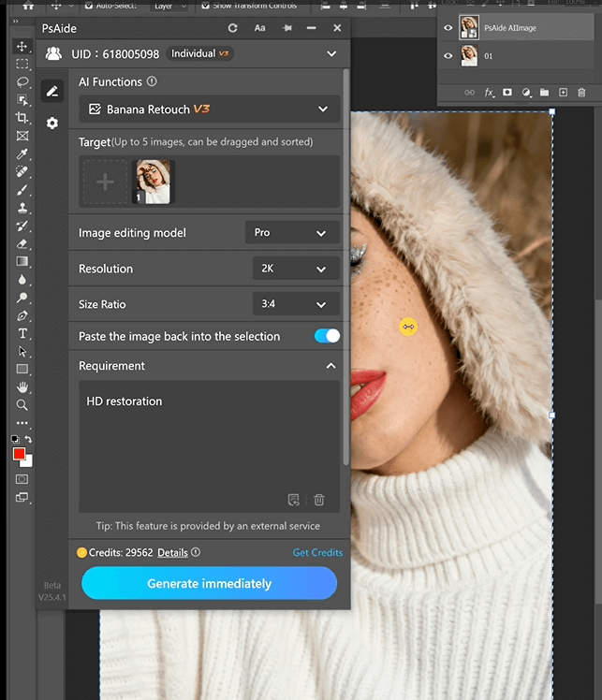Select the Dodge tool
The image size is (602, 700).
22,298
